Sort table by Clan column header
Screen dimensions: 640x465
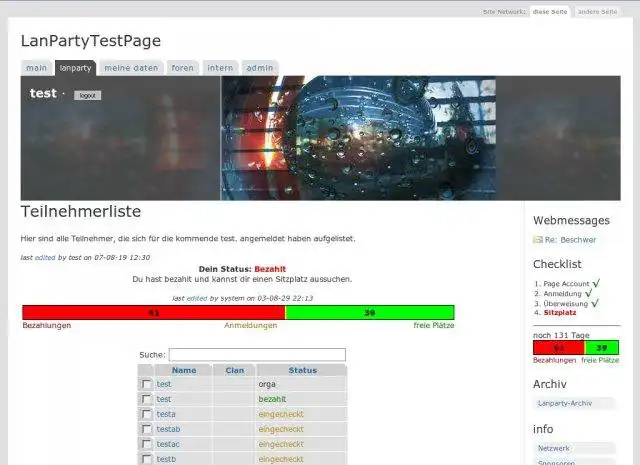tap(235, 370)
